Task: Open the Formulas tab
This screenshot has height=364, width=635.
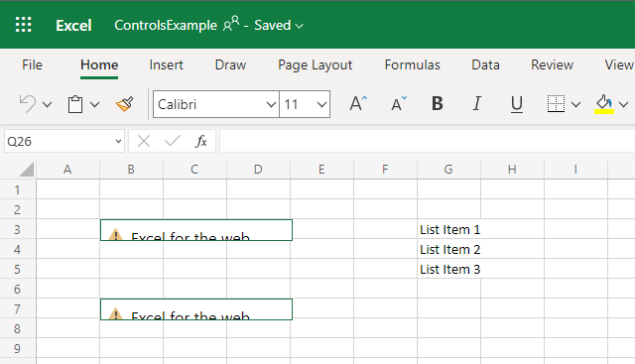Action: click(x=412, y=64)
